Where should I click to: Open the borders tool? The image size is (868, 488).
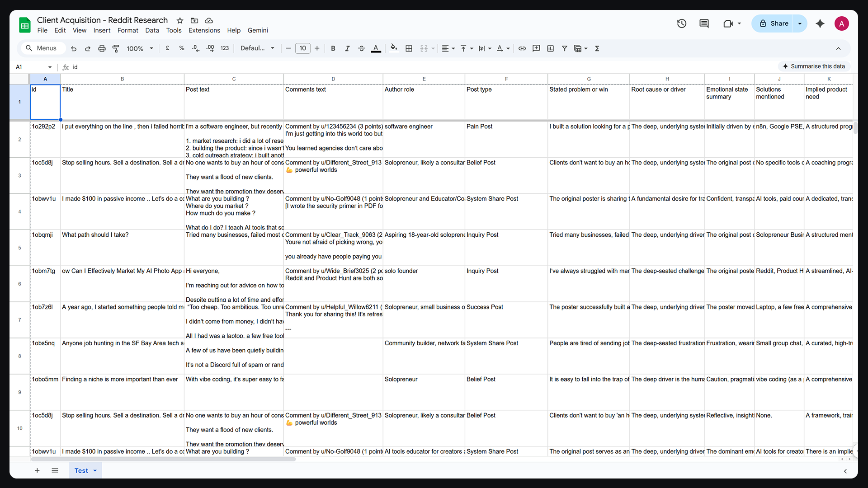[x=409, y=48]
